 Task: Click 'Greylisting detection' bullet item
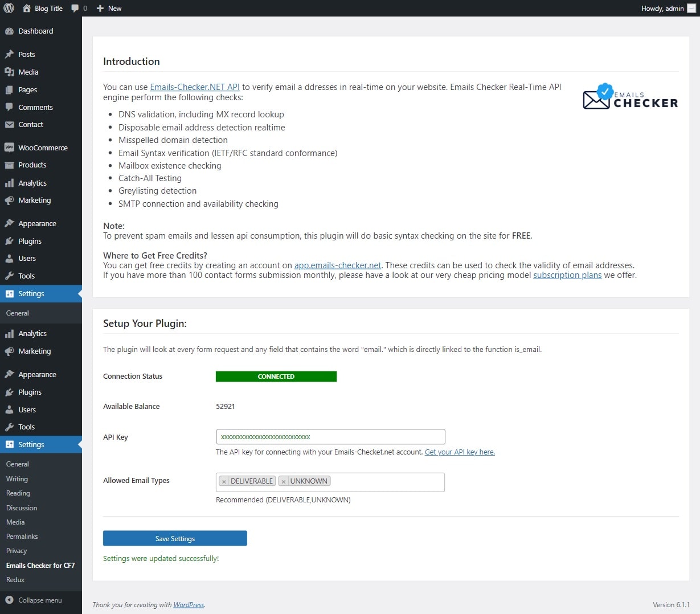coord(157,191)
